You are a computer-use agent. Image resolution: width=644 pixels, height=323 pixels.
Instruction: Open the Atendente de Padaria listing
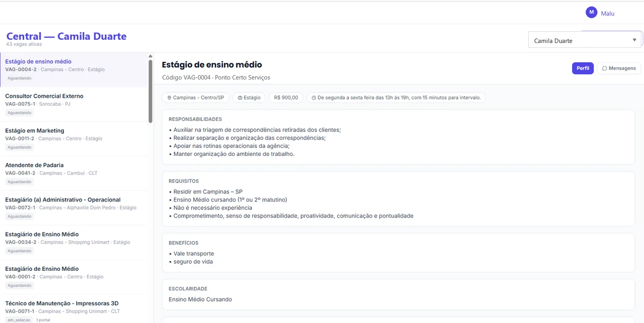(74, 173)
